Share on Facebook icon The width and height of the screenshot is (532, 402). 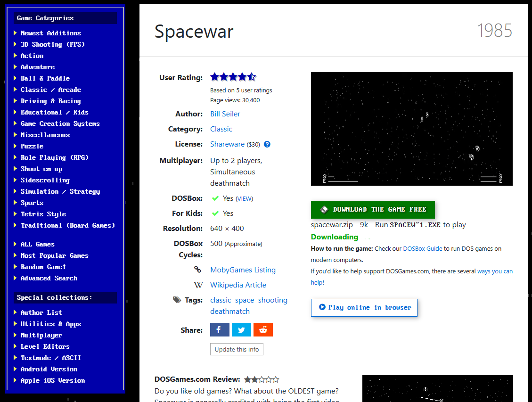click(220, 330)
